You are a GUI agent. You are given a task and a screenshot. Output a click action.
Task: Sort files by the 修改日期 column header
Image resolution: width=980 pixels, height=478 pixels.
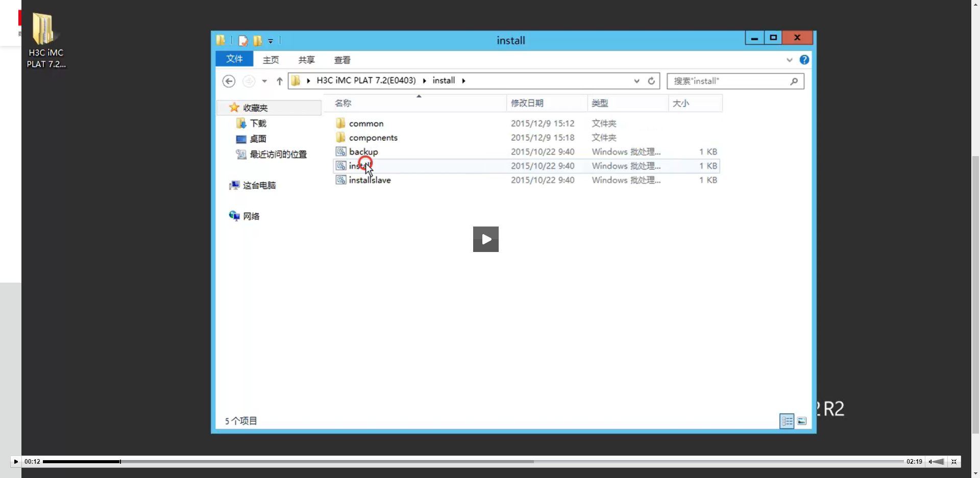click(547, 103)
